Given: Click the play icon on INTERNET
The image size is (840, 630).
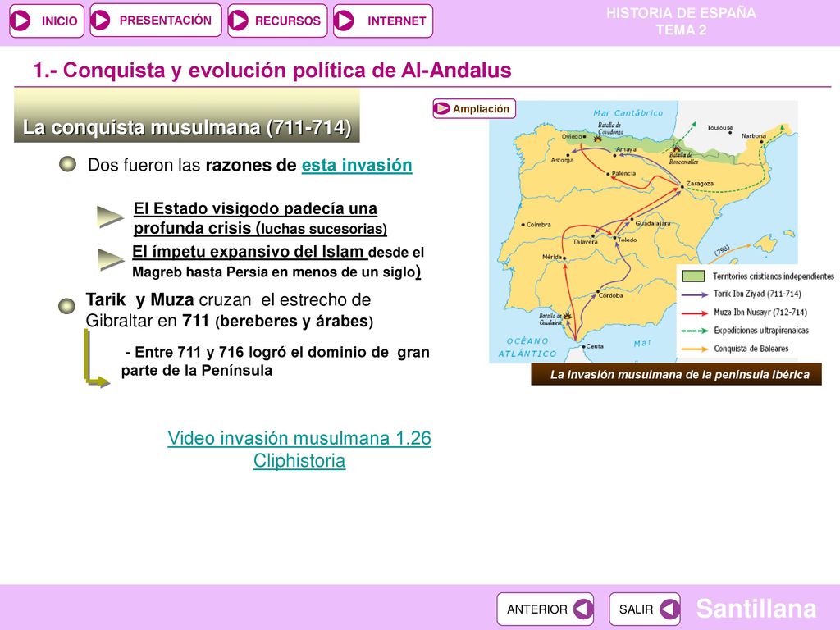Looking at the screenshot, I should pos(344,21).
